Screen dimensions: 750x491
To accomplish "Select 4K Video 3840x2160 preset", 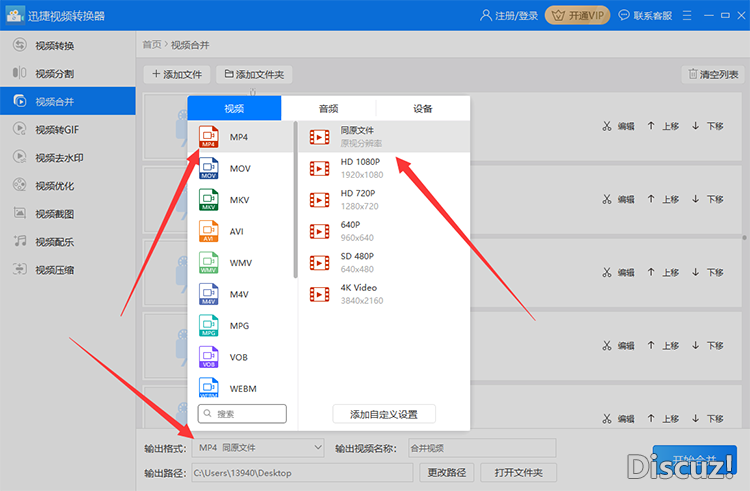I will click(x=385, y=294).
